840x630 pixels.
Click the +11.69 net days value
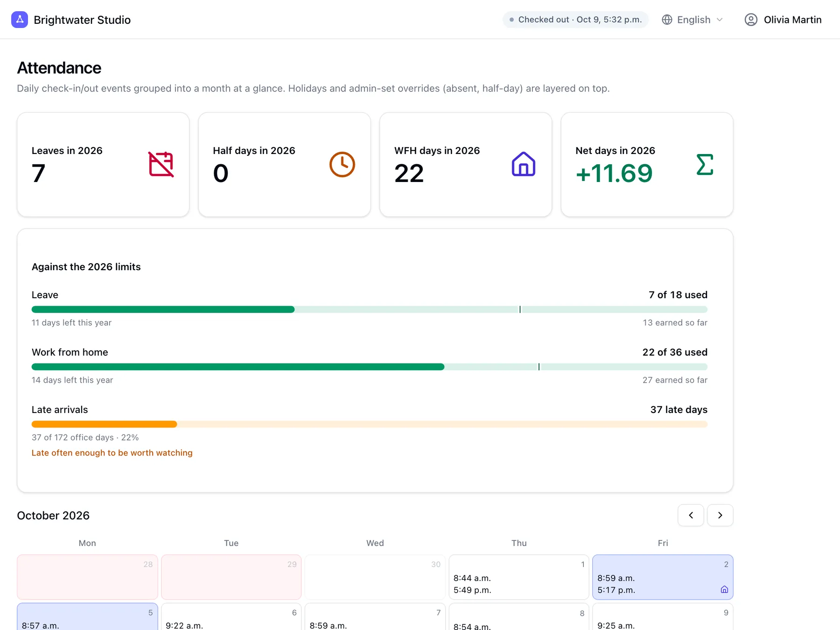tap(614, 173)
